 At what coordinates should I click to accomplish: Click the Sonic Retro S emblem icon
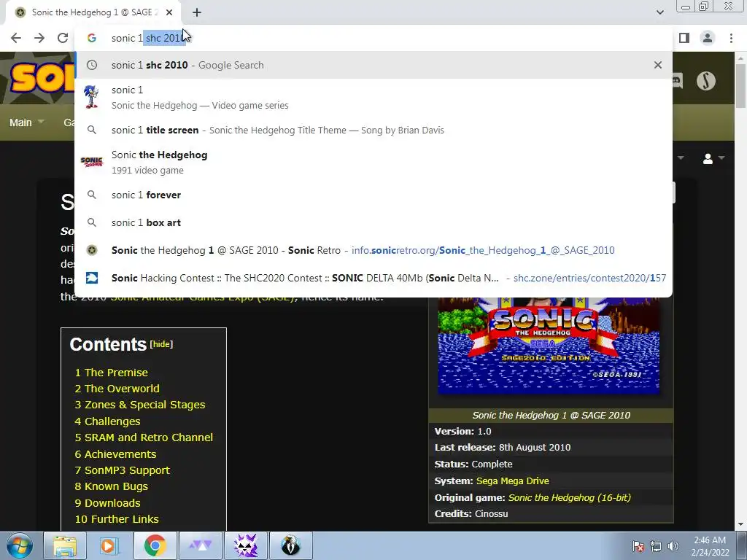(706, 80)
